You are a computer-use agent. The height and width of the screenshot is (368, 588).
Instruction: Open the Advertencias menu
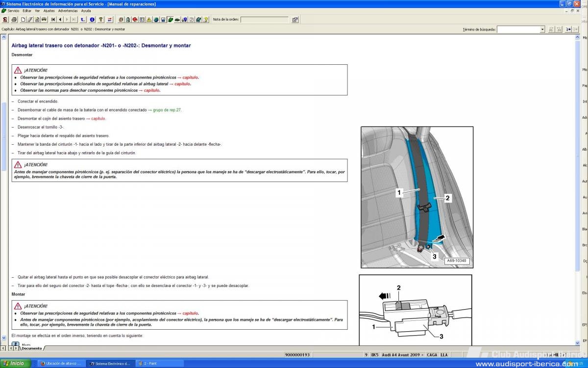pyautogui.click(x=68, y=10)
